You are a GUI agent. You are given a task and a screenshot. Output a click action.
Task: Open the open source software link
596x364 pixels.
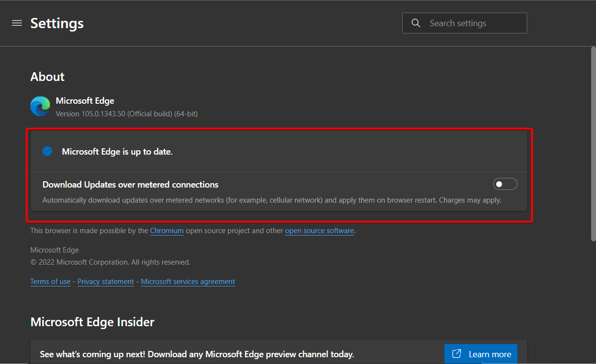click(319, 231)
